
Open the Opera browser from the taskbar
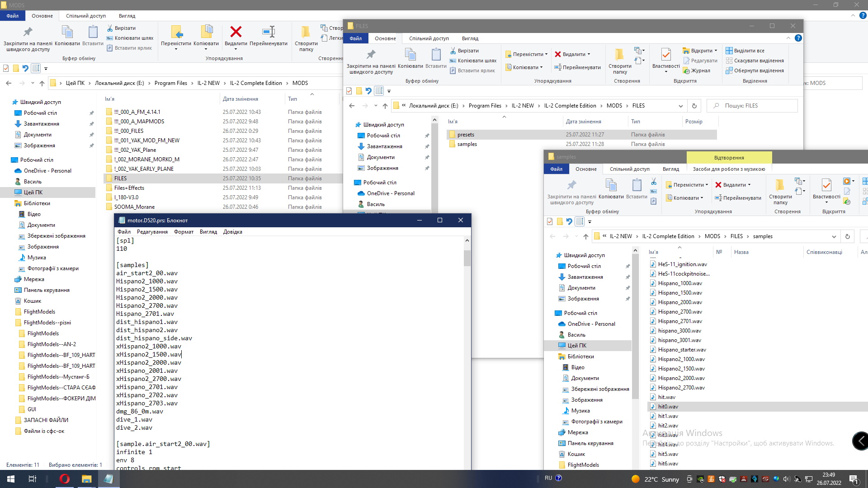pos(65,479)
